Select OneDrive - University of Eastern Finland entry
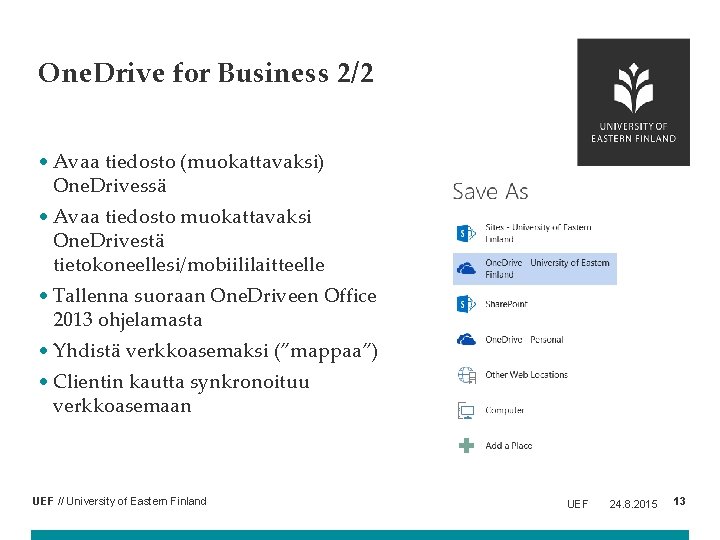 coord(534,269)
